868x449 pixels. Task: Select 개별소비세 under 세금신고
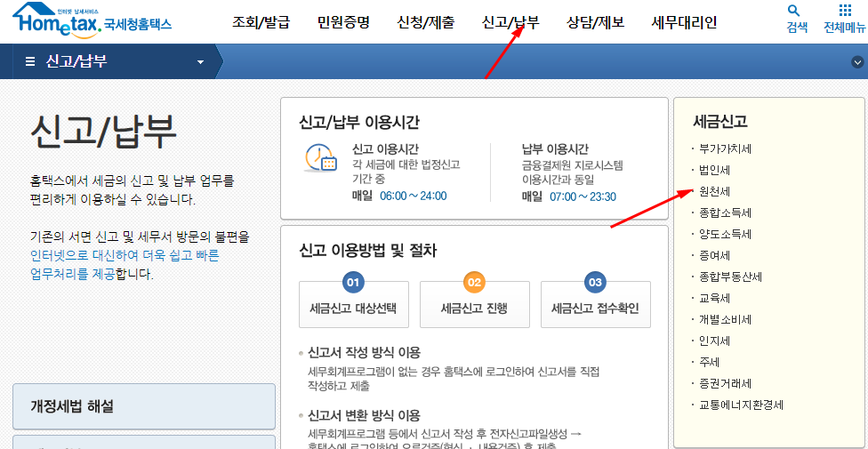pyautogui.click(x=725, y=319)
